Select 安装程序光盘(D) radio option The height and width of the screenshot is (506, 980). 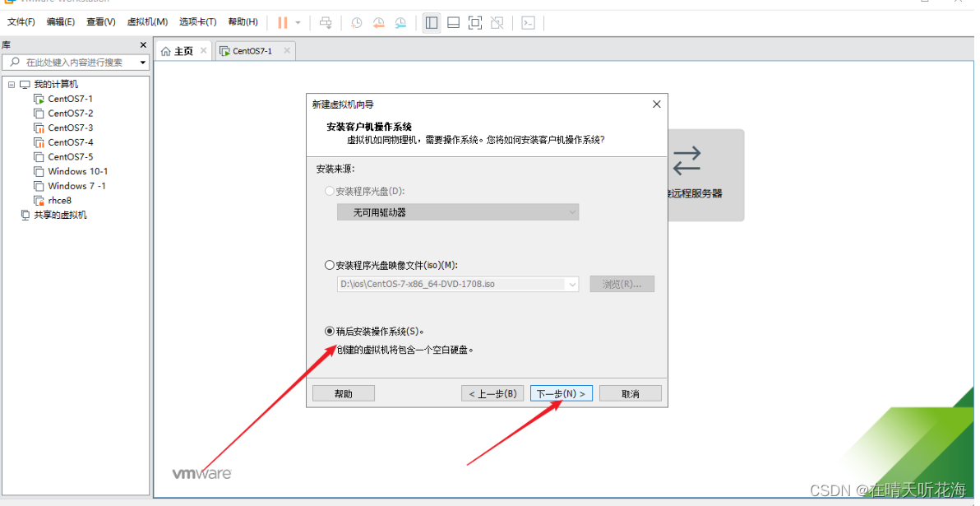[x=330, y=192]
